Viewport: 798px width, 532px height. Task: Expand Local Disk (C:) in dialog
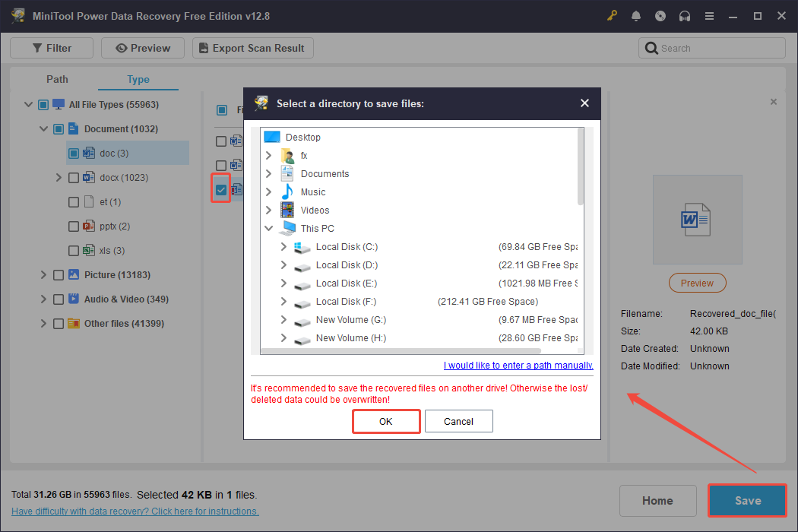[x=283, y=246]
